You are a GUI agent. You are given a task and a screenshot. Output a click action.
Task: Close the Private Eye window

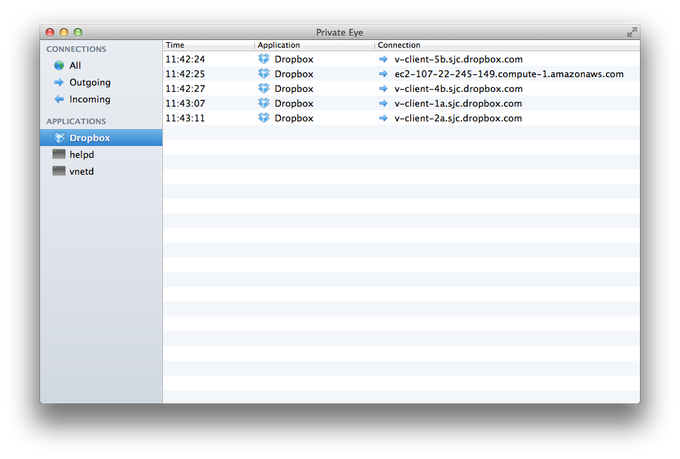coord(50,32)
